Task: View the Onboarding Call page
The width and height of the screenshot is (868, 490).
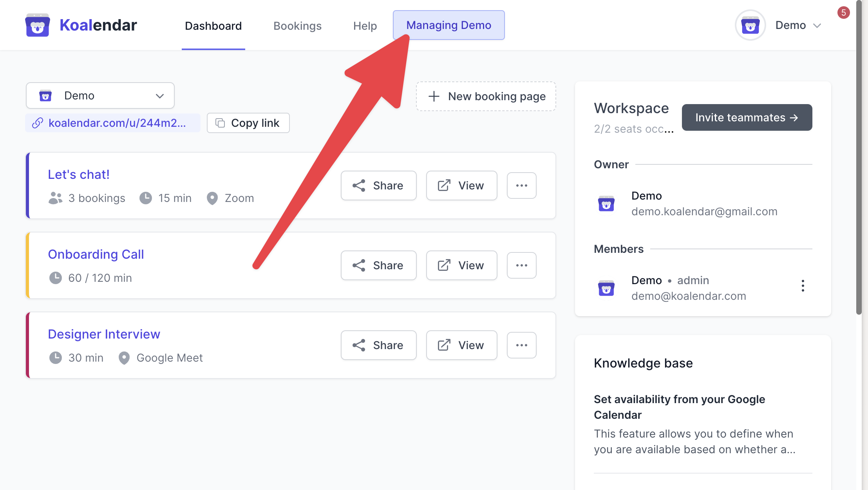Action: 461,265
